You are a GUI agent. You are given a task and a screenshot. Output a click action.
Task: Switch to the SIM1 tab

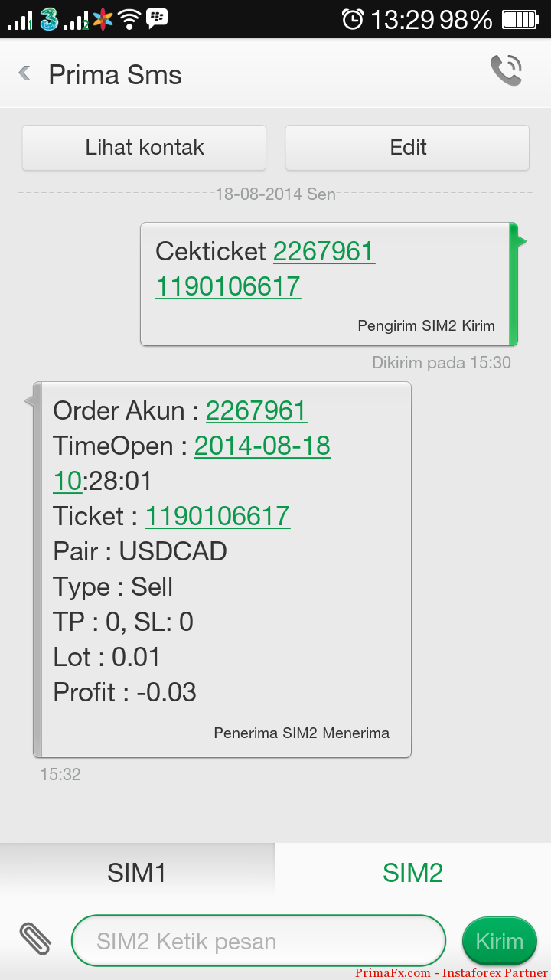tap(137, 873)
